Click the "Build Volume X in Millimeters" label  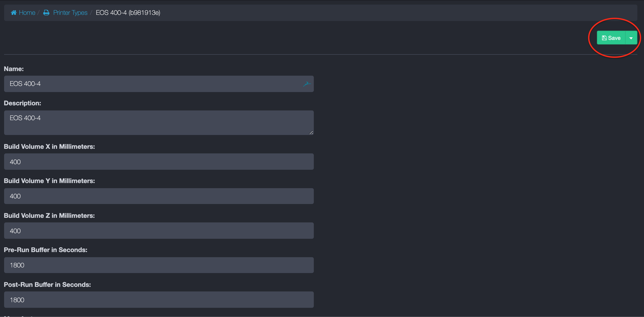click(x=49, y=146)
